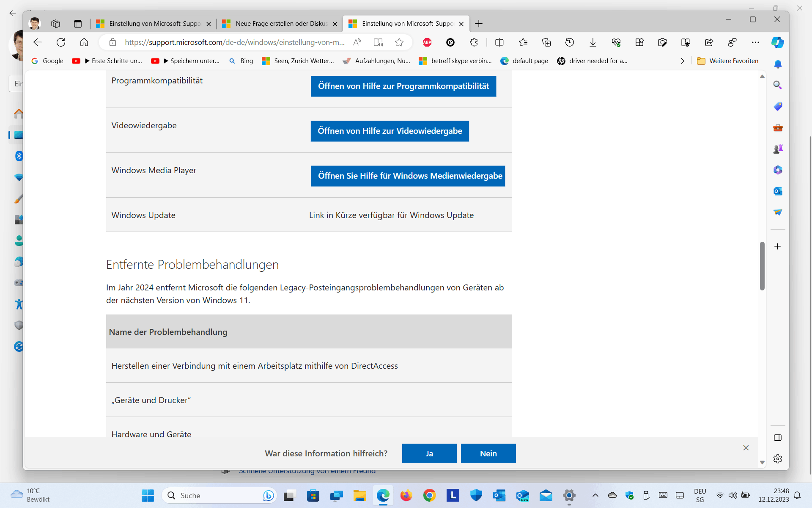Open Copilot in Edge toolbar
The image size is (812, 508).
tap(777, 42)
